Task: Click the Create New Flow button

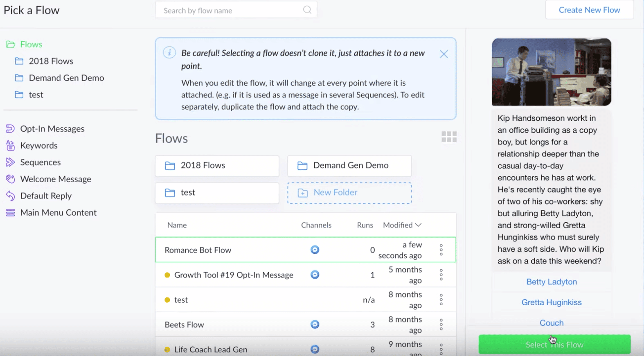Action: pos(590,10)
